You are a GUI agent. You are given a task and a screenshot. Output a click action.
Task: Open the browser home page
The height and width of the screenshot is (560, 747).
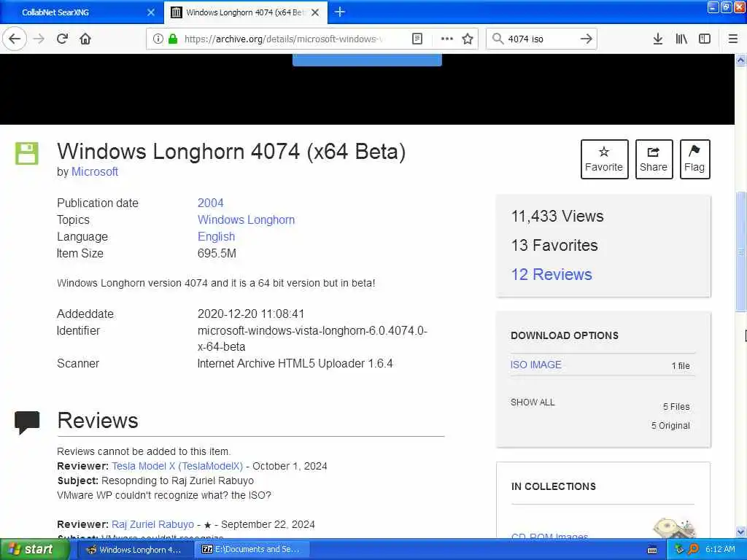click(x=85, y=39)
